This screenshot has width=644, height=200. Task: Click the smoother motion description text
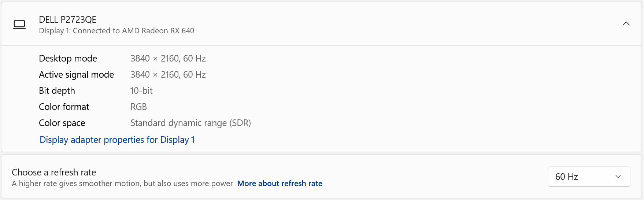(x=122, y=184)
